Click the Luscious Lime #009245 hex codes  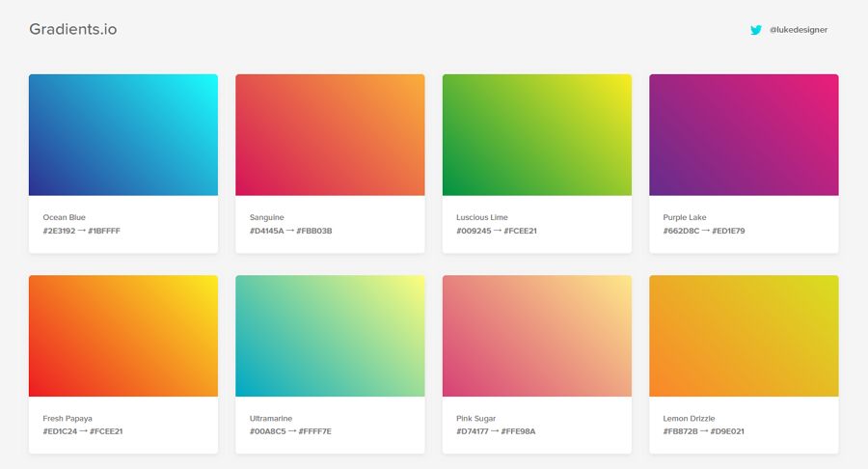[x=497, y=231]
